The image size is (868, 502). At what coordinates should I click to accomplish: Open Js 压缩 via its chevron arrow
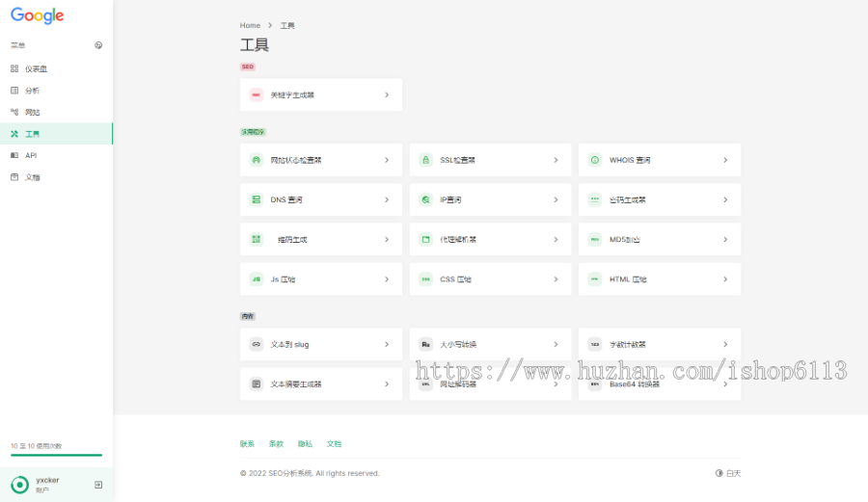click(x=387, y=279)
